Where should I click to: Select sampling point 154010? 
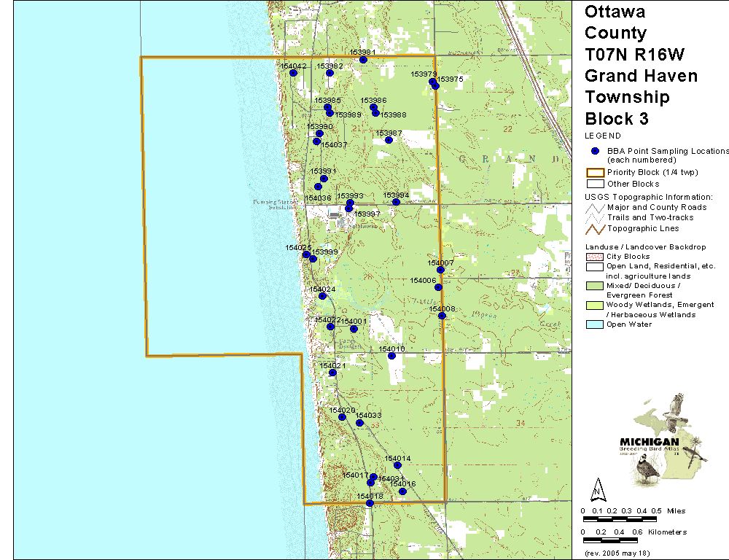(x=391, y=356)
